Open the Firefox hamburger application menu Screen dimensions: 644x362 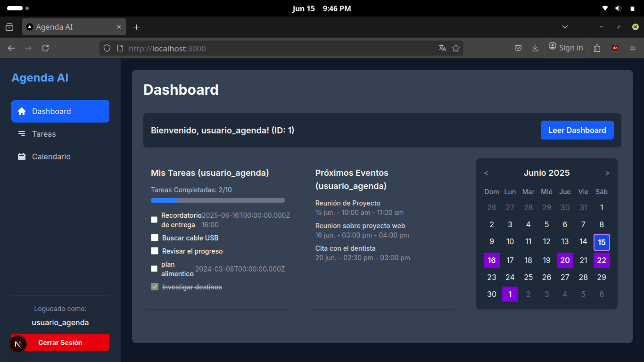pos(633,48)
